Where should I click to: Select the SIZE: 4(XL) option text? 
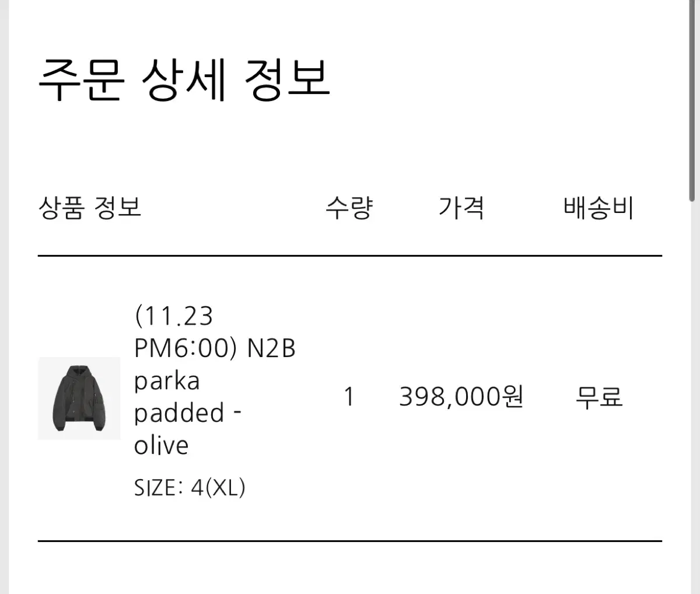(190, 487)
